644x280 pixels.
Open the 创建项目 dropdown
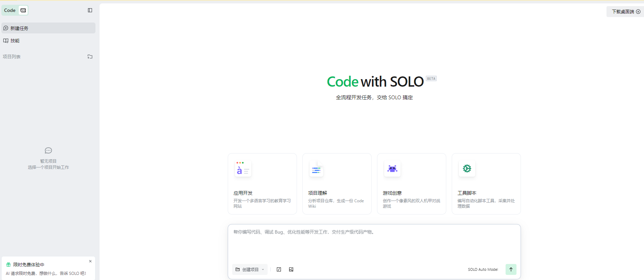pos(250,269)
